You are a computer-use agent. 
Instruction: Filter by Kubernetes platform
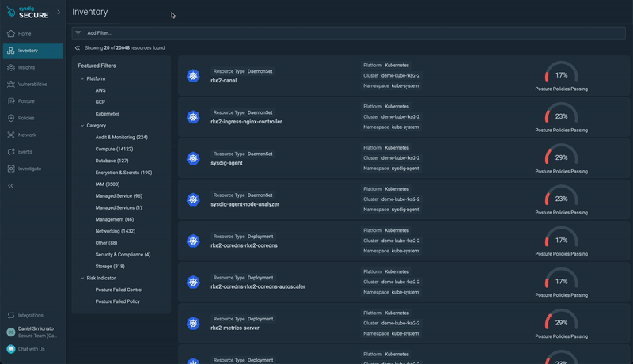pyautogui.click(x=108, y=114)
